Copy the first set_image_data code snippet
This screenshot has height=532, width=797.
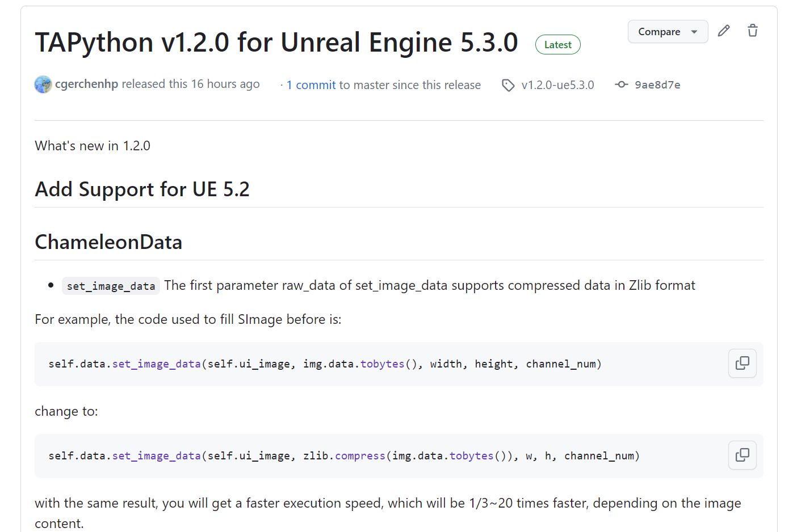coord(742,364)
